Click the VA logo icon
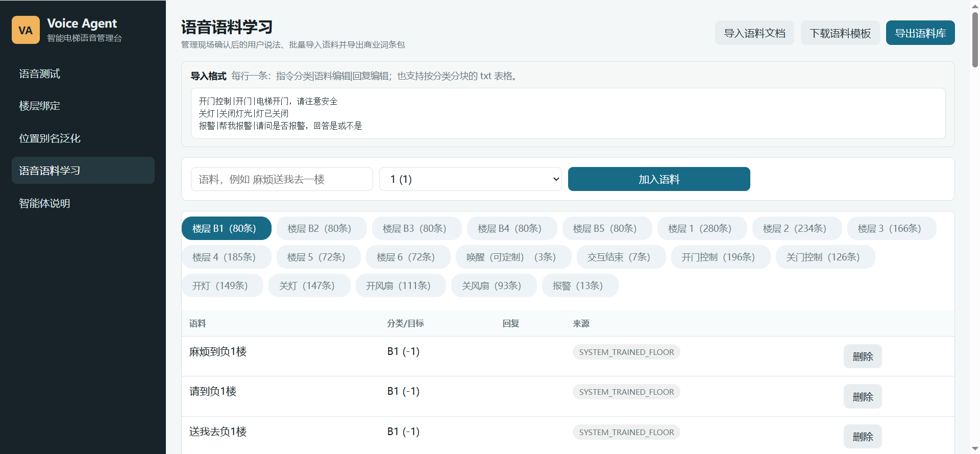The width and height of the screenshot is (980, 454). coord(26,30)
